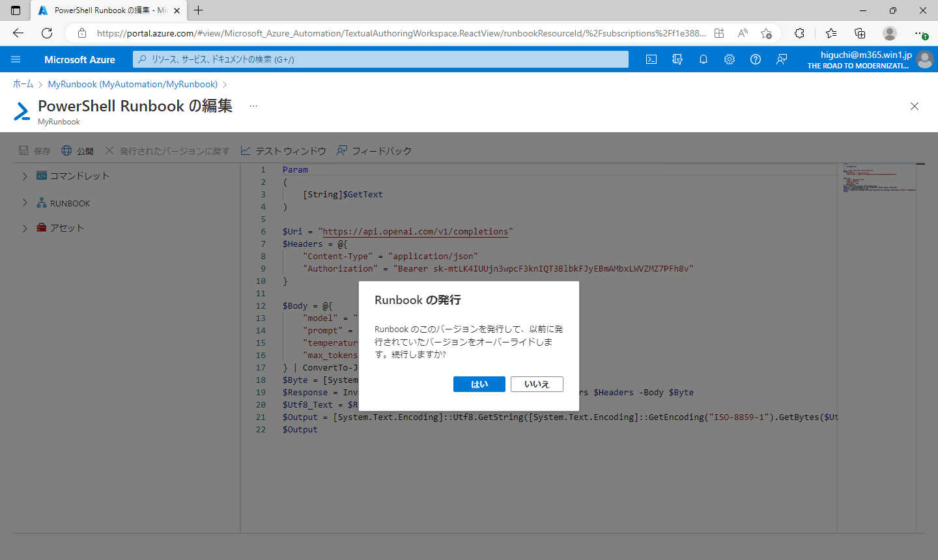Open the header feedback icon

782,59
